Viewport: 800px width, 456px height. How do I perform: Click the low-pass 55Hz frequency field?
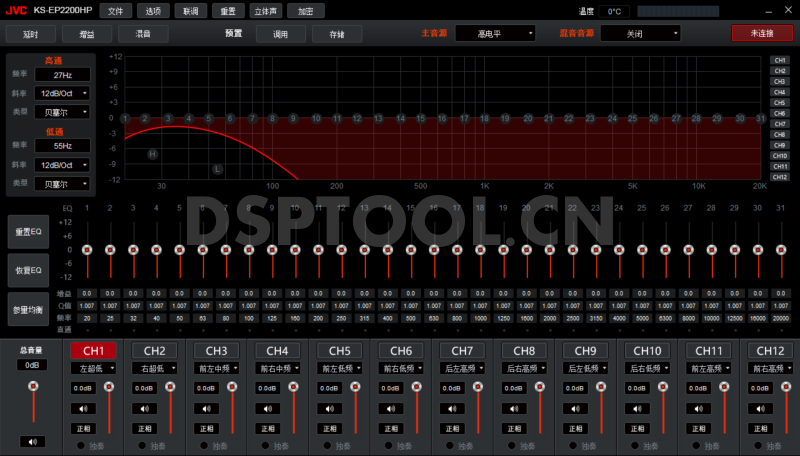62,146
